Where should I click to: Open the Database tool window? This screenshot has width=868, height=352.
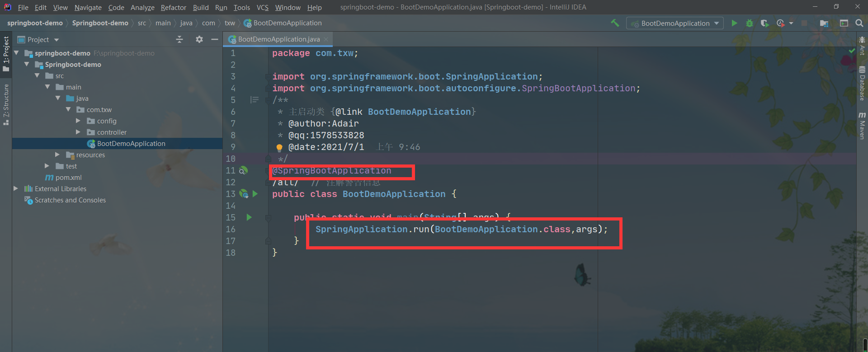[862, 84]
